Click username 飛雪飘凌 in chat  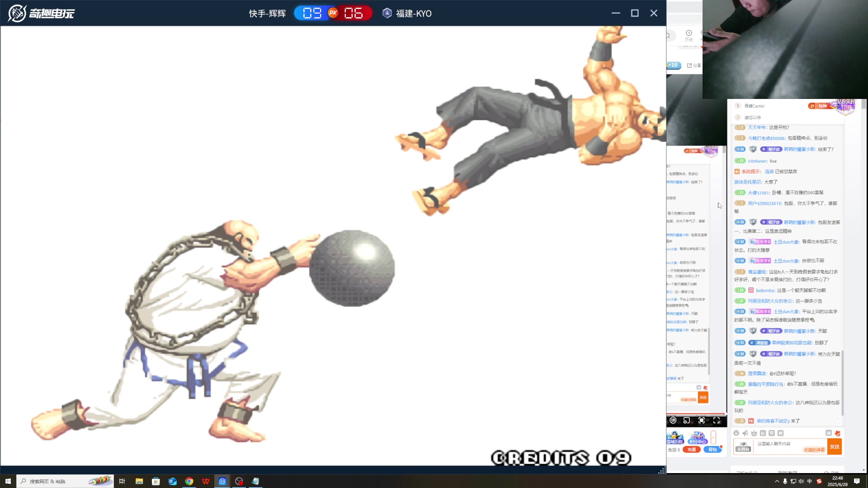coord(757,374)
